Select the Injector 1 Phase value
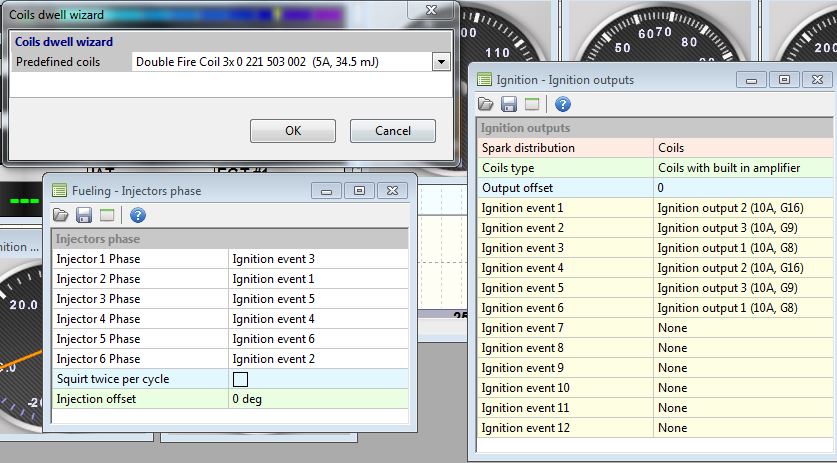Image resolution: width=837 pixels, height=463 pixels. coord(318,259)
